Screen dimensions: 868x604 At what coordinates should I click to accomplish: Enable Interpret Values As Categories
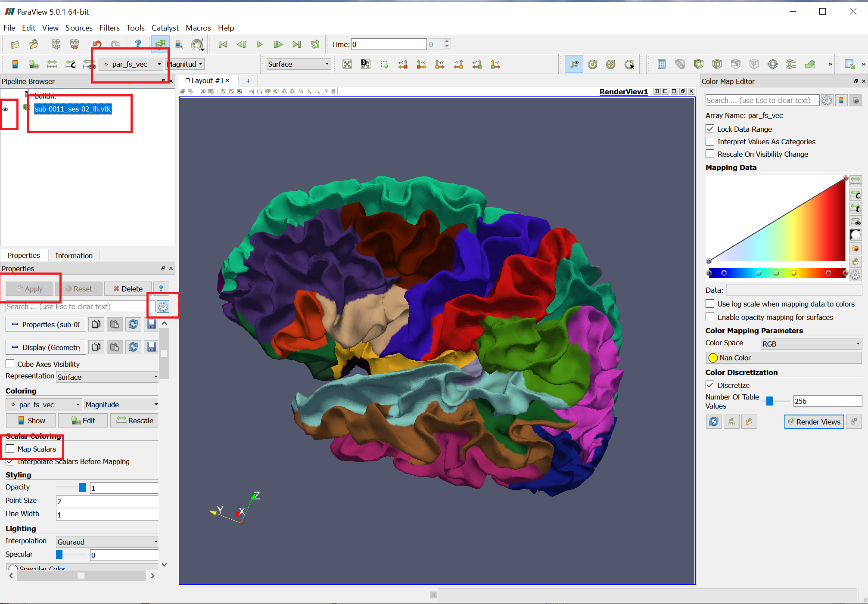click(x=710, y=142)
